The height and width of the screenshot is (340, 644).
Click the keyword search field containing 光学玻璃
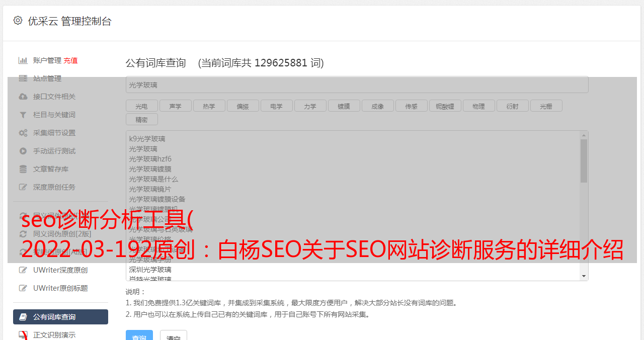click(x=357, y=85)
